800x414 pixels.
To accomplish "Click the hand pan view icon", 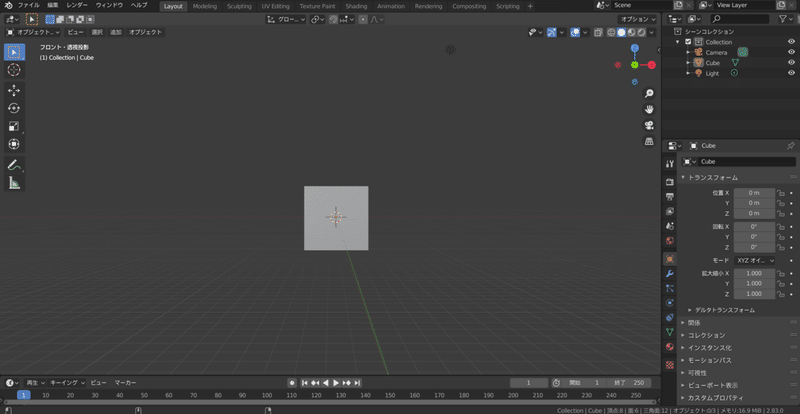I will click(x=649, y=109).
